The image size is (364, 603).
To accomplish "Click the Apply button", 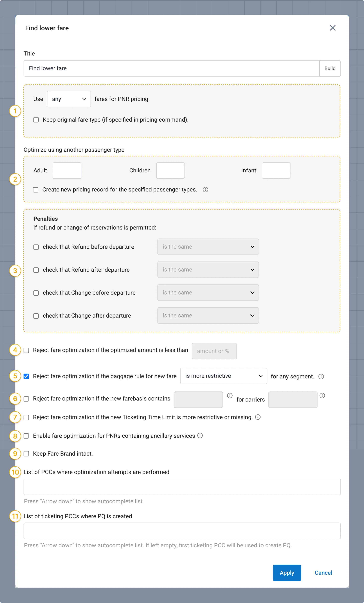I will (x=287, y=573).
